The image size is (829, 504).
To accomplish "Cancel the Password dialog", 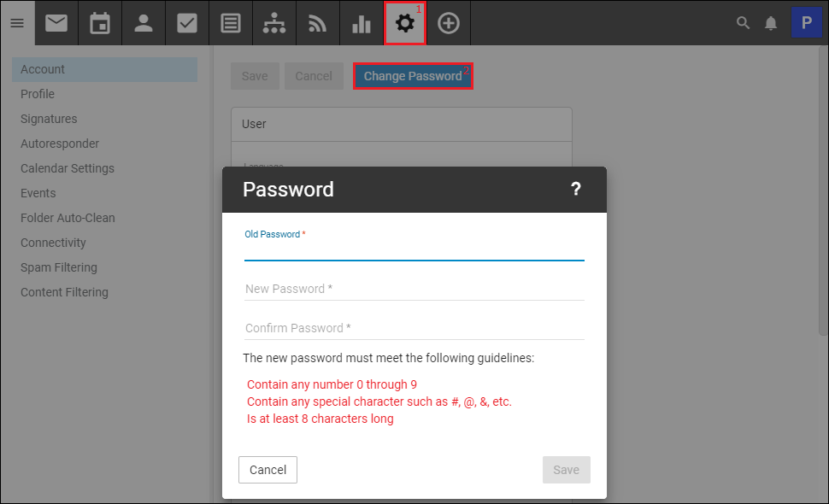I will (x=268, y=470).
